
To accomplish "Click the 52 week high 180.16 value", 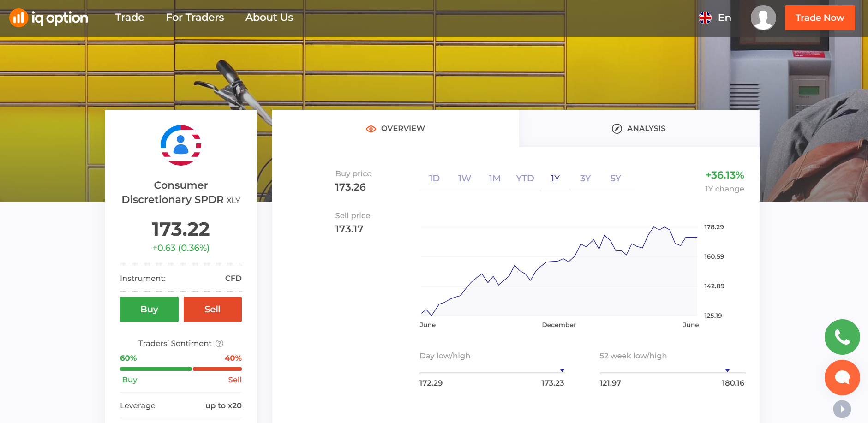I will (x=733, y=383).
